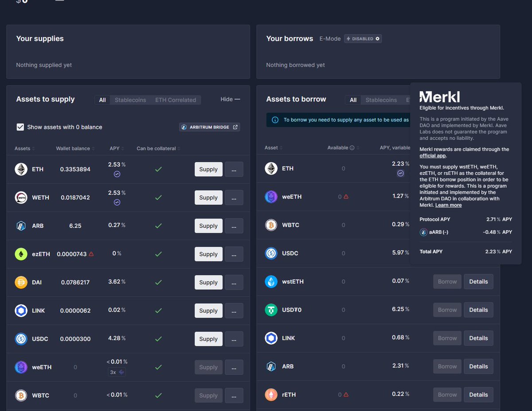This screenshot has width=532, height=411.
Task: Click the Borrow button for LINK
Action: (447, 338)
